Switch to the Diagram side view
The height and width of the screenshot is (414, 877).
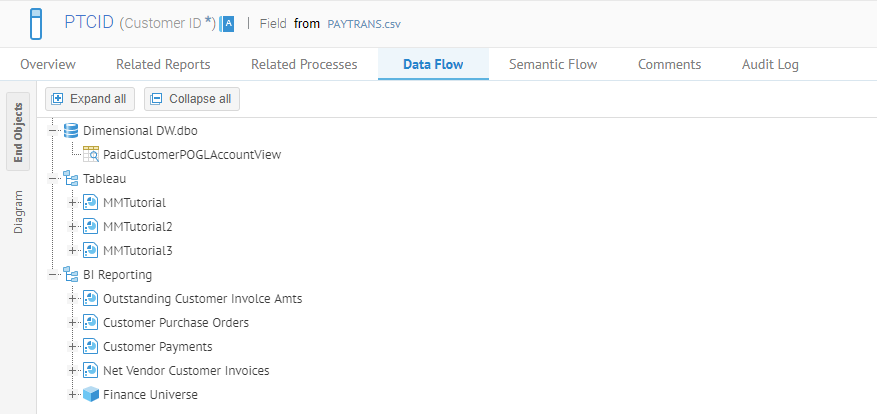[x=18, y=213]
